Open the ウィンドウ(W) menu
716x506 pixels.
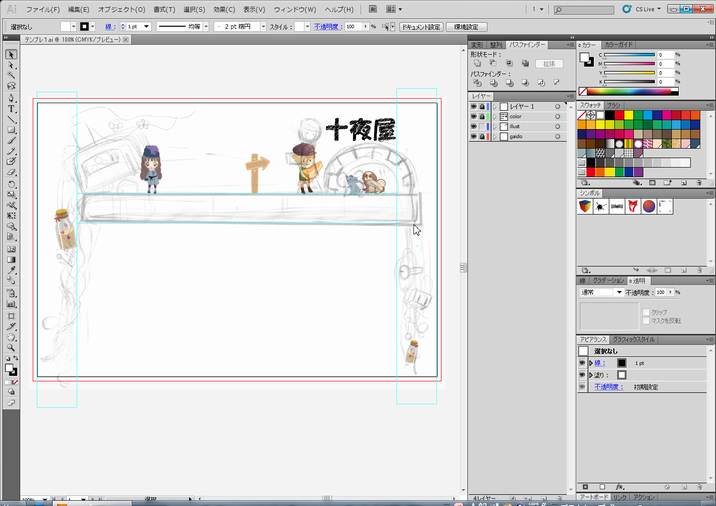[x=295, y=9]
